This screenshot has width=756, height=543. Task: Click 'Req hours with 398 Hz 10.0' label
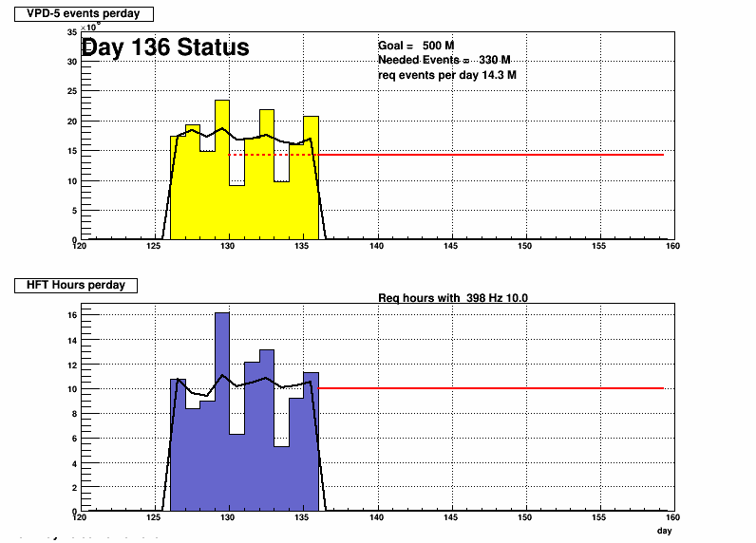[x=453, y=298]
